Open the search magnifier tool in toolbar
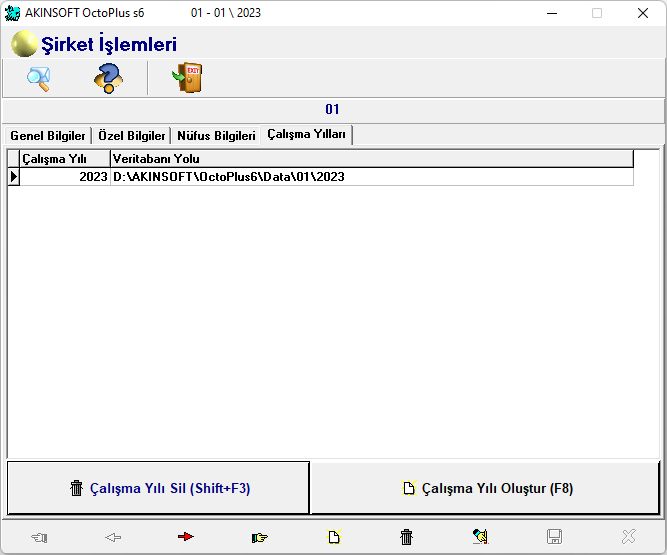Image resolution: width=667 pixels, height=555 pixels. coord(39,79)
